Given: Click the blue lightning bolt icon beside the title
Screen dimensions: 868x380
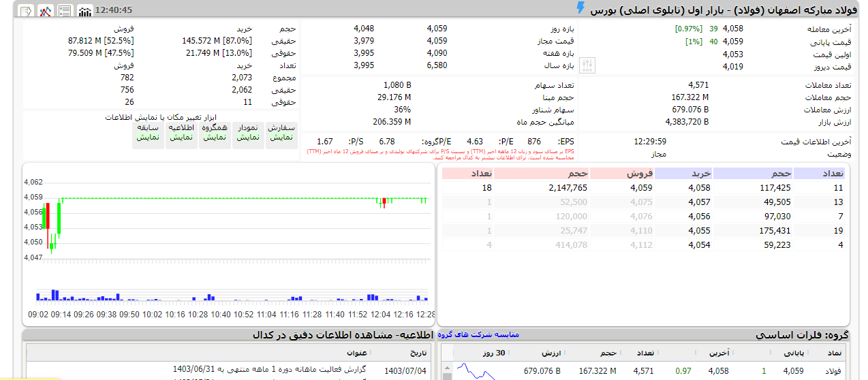Looking at the screenshot, I should [x=580, y=8].
